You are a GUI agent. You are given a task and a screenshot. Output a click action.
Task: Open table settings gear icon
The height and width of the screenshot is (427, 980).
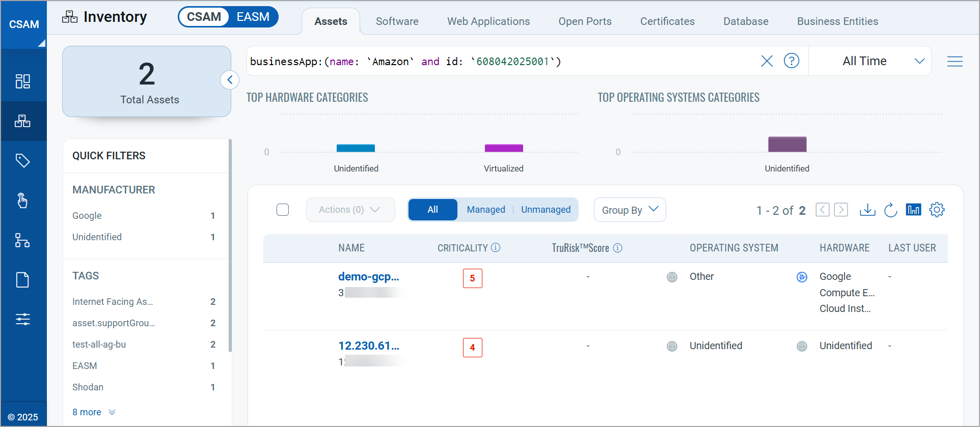coord(937,210)
